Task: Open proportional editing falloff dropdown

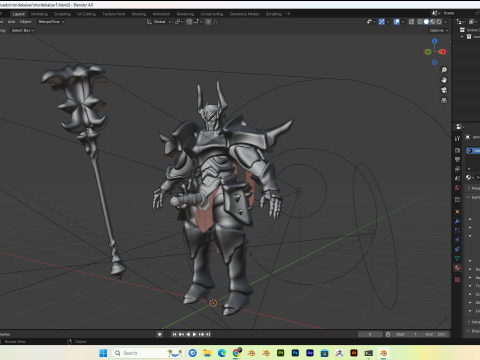Action: coord(216,22)
